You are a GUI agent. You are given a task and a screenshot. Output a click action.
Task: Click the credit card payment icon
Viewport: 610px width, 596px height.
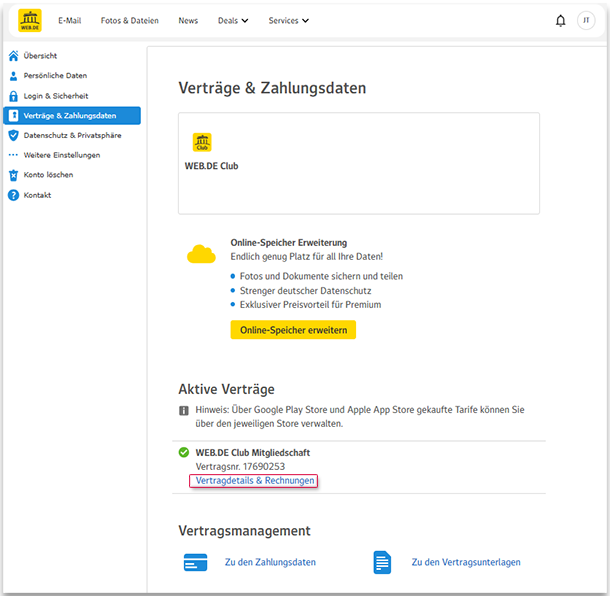[x=195, y=562]
